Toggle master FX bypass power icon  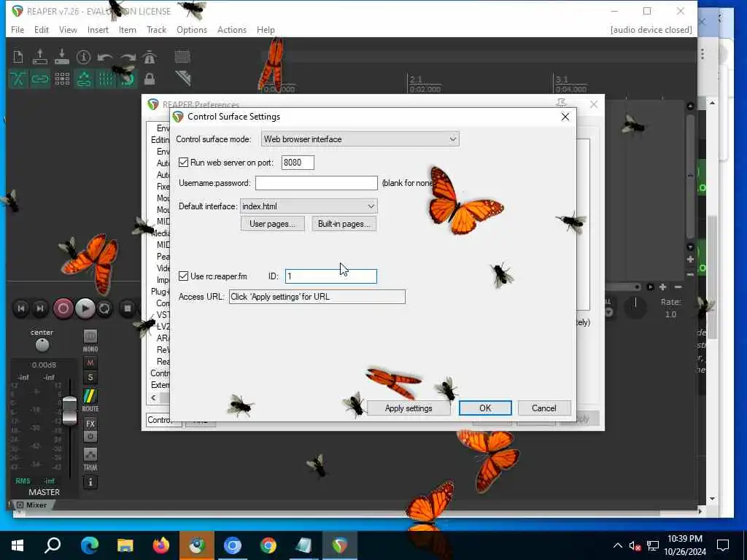[90, 437]
